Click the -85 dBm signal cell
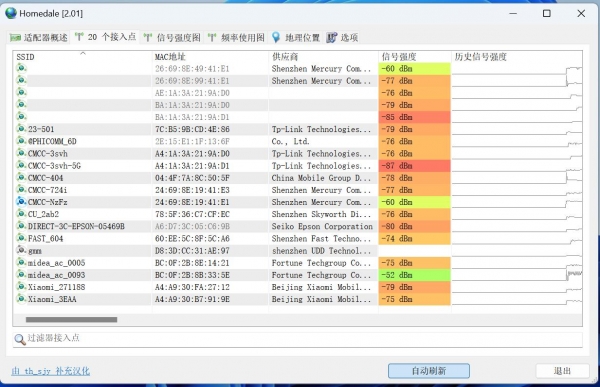The image size is (600, 387). pyautogui.click(x=415, y=117)
